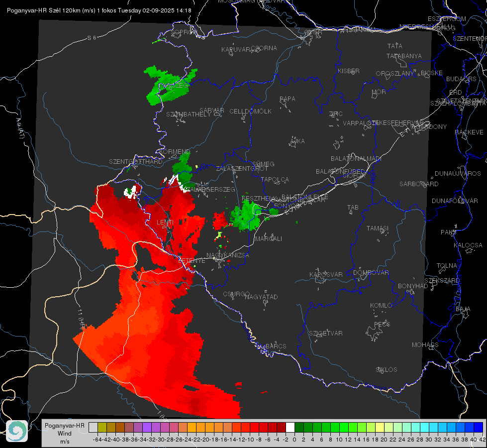The width and height of the screenshot is (487, 448).
Task: Click the TAMÁSI city label
Action: (x=378, y=228)
